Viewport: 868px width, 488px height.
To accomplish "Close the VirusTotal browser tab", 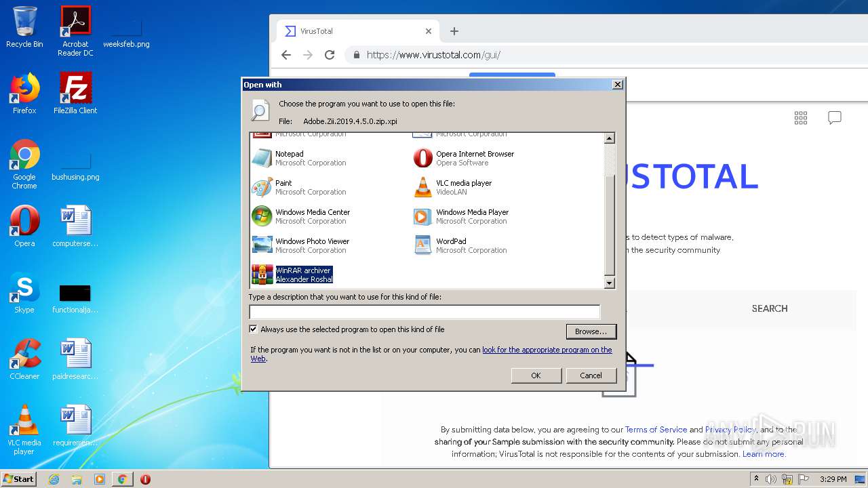I will [x=429, y=31].
